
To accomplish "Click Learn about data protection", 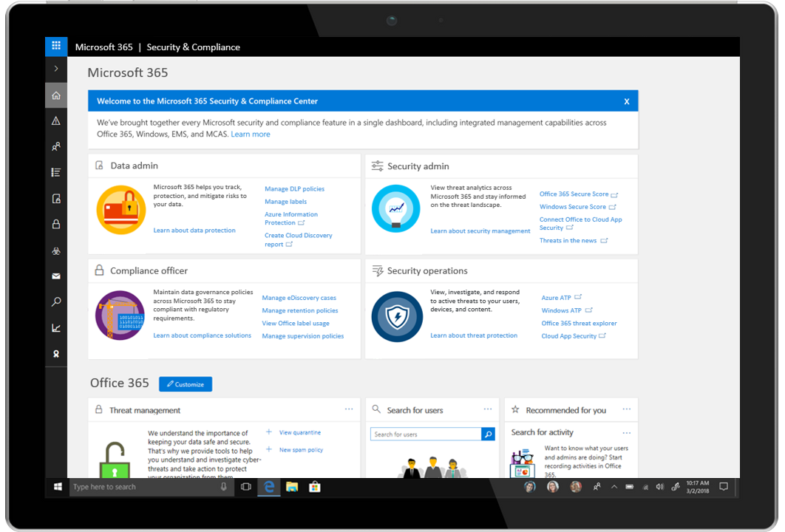I will pos(194,230).
